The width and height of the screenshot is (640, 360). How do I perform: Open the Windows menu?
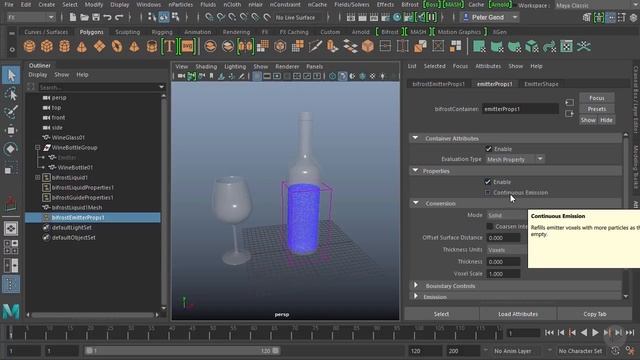click(149, 4)
